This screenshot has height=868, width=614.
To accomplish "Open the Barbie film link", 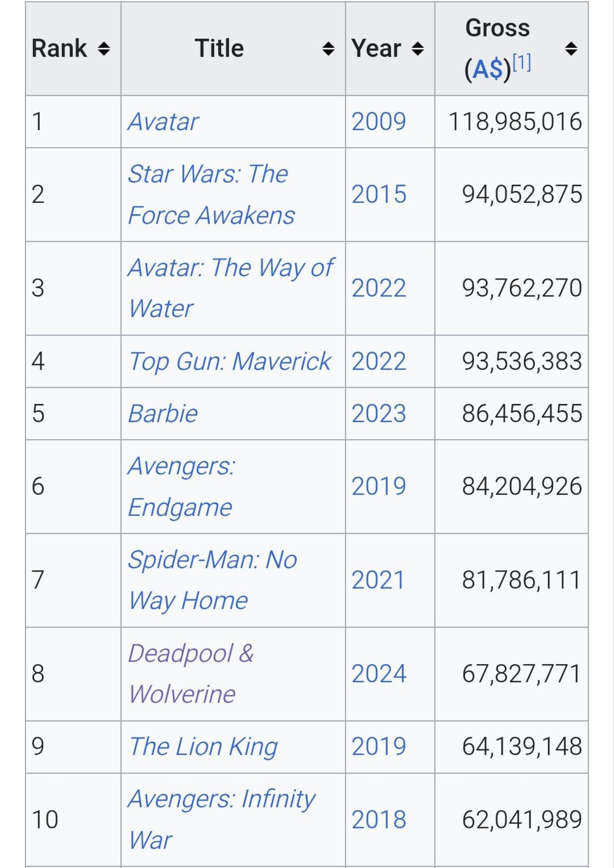I will 163,414.
